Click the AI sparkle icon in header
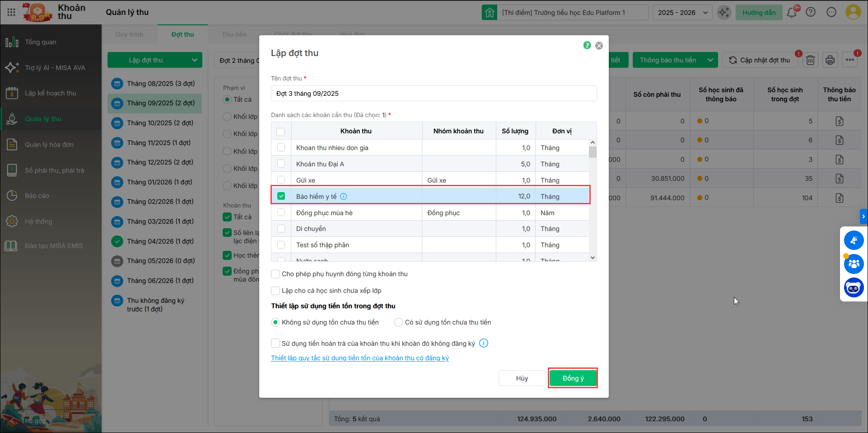 [724, 12]
